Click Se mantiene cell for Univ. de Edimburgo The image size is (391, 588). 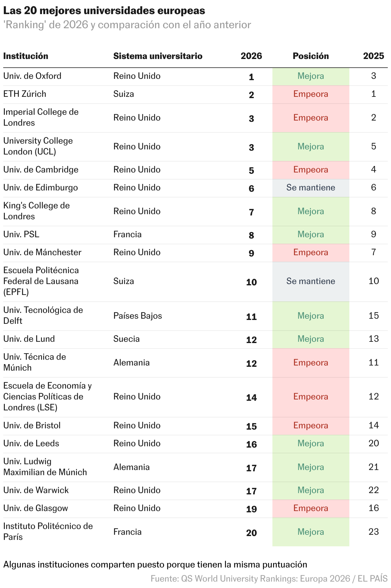tap(311, 188)
